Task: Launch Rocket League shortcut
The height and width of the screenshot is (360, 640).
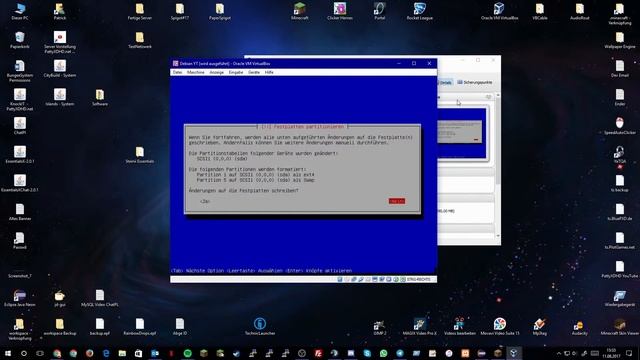Action: [x=420, y=11]
